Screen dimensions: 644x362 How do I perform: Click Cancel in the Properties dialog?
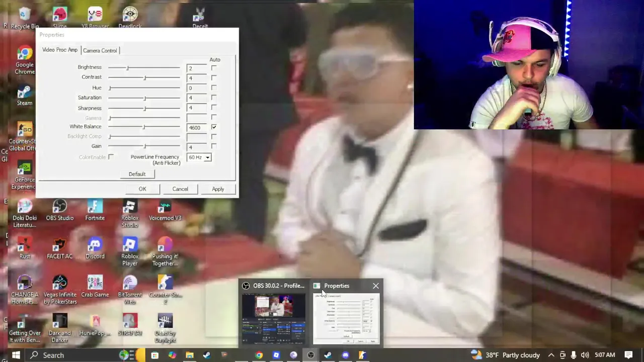pos(180,189)
